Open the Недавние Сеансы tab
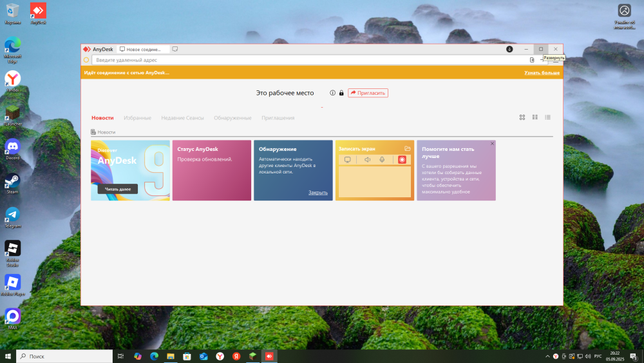This screenshot has width=644, height=363. (182, 117)
